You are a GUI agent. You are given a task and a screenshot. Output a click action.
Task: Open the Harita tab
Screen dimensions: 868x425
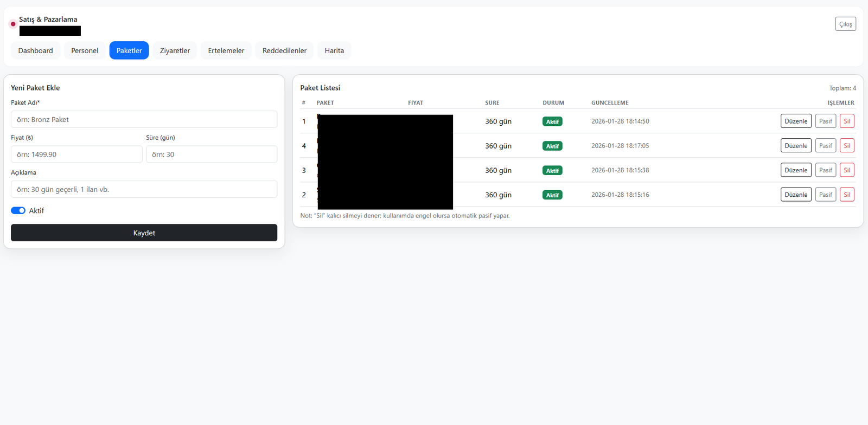point(334,50)
